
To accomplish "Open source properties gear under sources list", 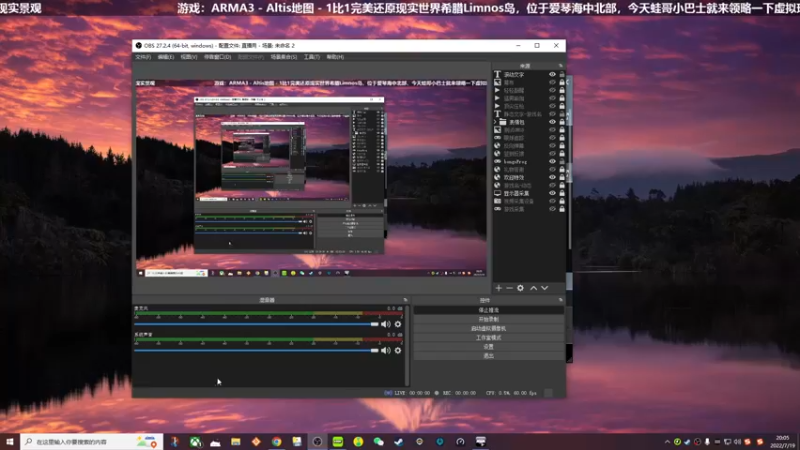I will coord(520,288).
